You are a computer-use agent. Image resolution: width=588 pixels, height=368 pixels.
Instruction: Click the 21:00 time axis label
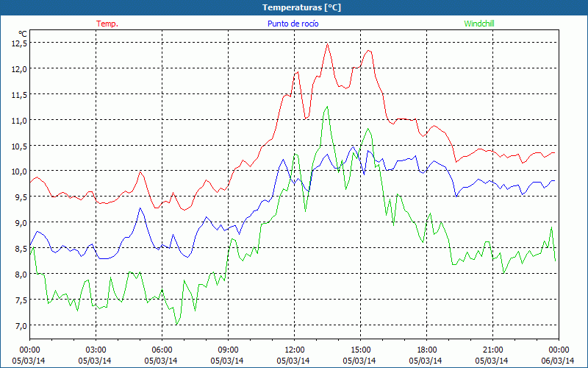pyautogui.click(x=492, y=350)
